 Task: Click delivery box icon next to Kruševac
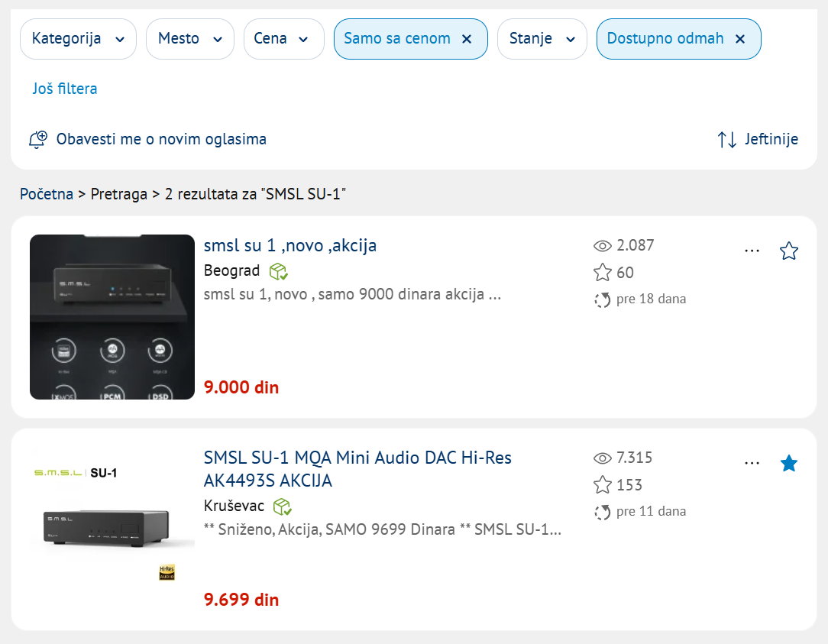click(x=282, y=506)
